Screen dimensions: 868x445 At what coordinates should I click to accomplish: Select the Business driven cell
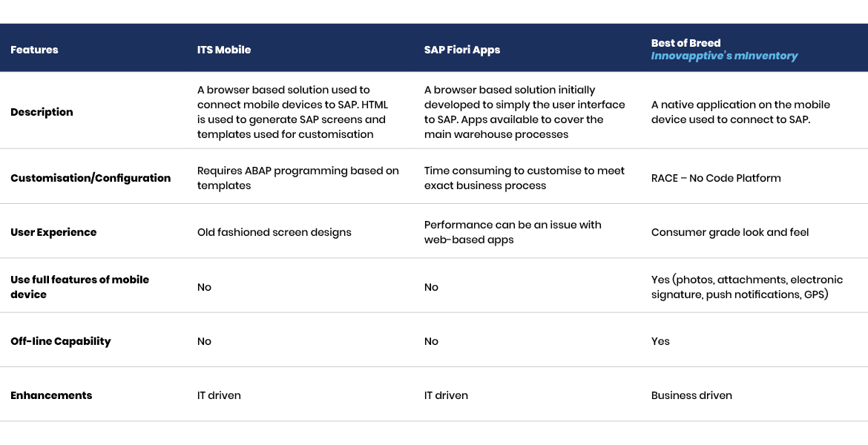point(691,395)
